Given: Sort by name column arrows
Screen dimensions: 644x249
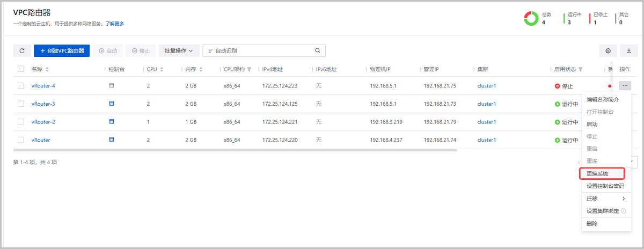Looking at the screenshot, I should [47, 70].
